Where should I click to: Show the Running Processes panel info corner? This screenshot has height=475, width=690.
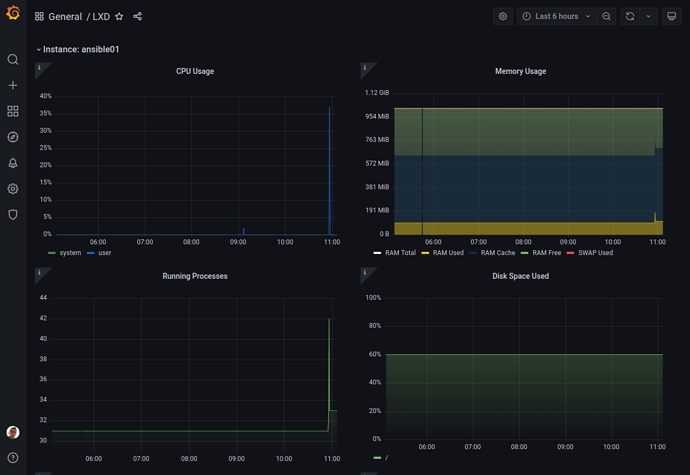[40, 273]
